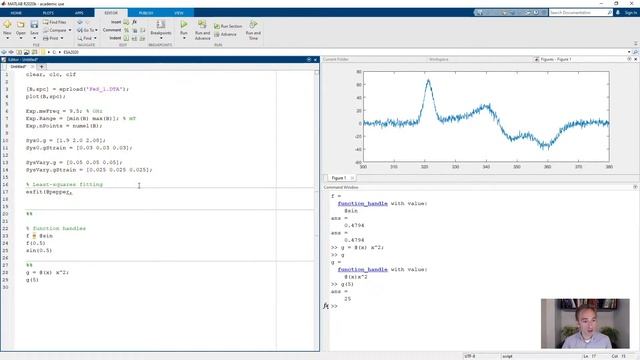640x360 pixels.
Task: Select the Figure 1 tab below the plot
Action: pyautogui.click(x=338, y=178)
